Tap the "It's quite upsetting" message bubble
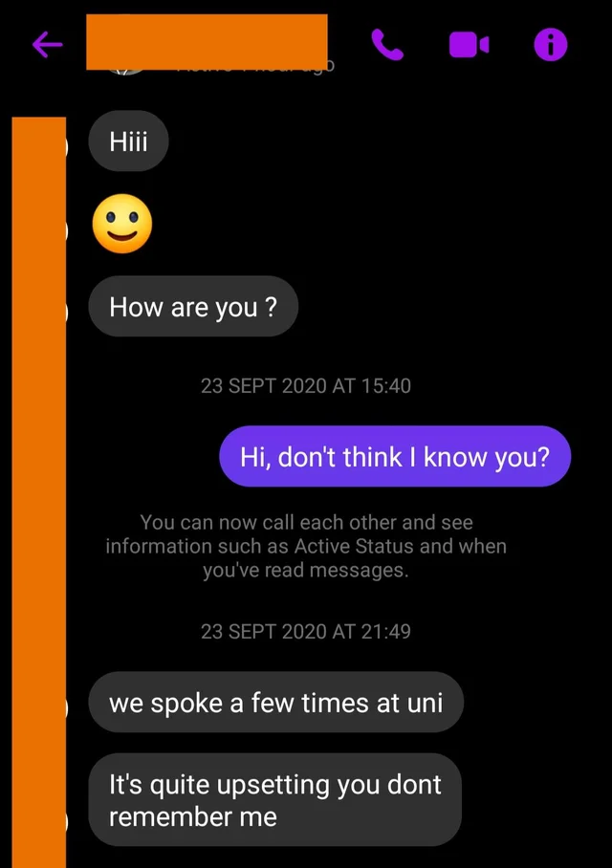 pos(275,799)
